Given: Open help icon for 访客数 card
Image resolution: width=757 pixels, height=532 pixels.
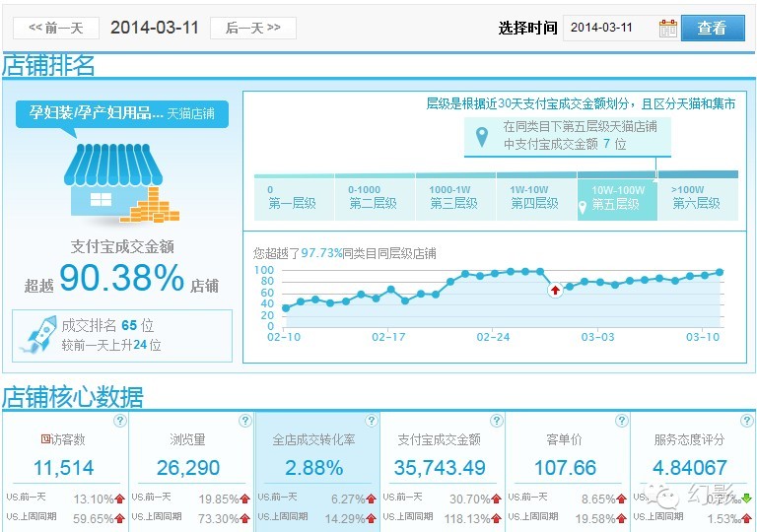Looking at the screenshot, I should (119, 421).
